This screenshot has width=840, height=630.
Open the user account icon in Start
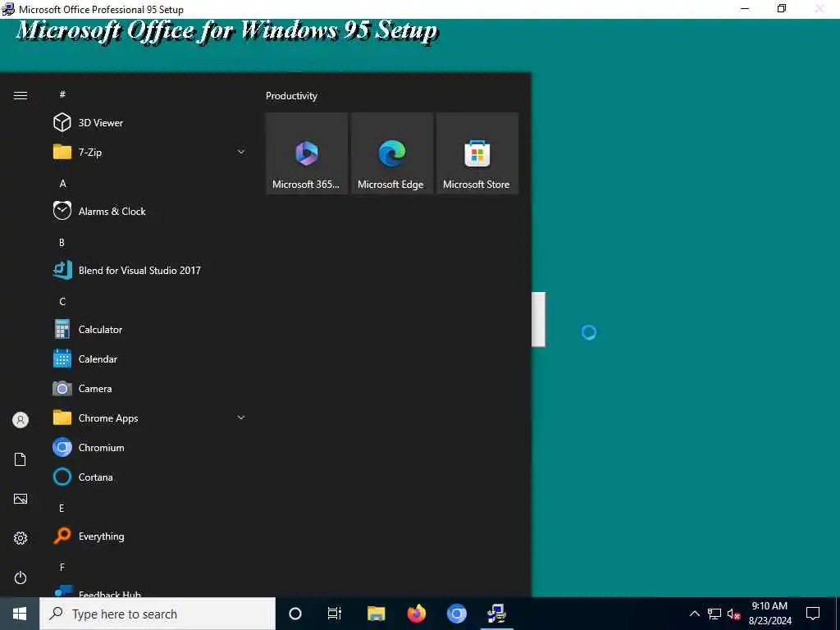click(x=21, y=420)
